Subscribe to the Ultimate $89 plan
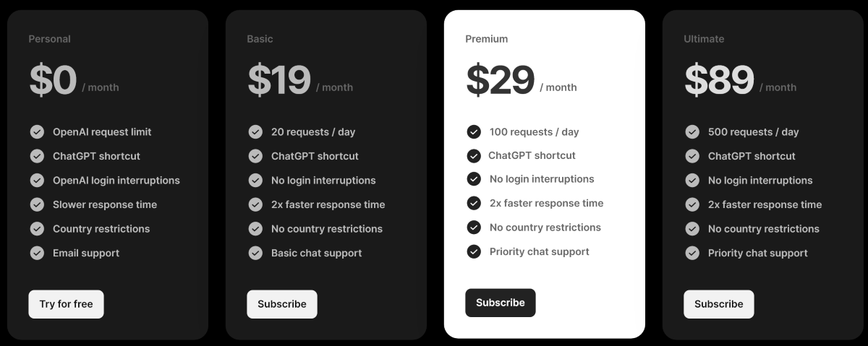868x346 pixels. point(719,304)
